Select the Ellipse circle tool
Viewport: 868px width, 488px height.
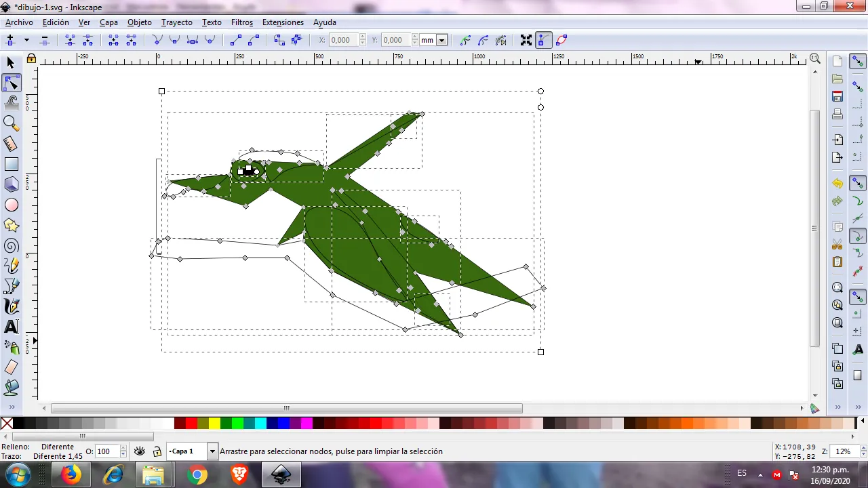tap(11, 205)
